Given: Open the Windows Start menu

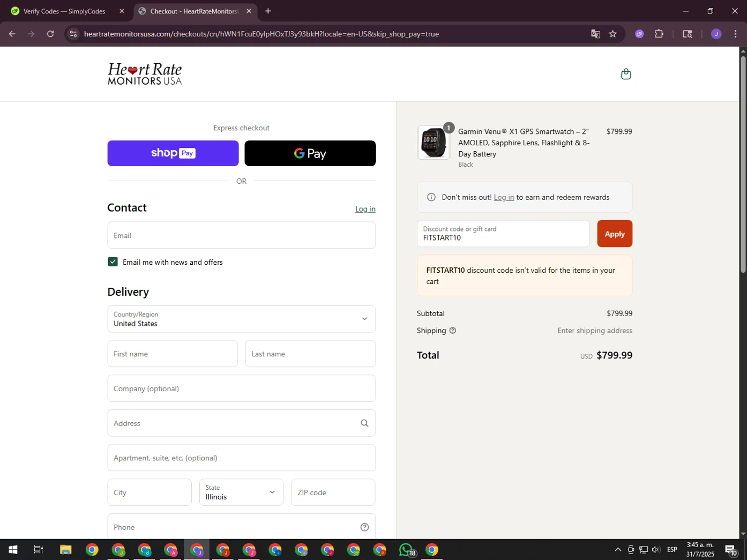Looking at the screenshot, I should coord(13,550).
